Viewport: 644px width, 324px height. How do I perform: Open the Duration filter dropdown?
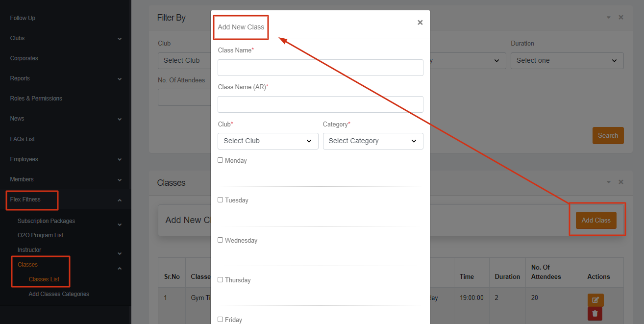[x=567, y=61]
